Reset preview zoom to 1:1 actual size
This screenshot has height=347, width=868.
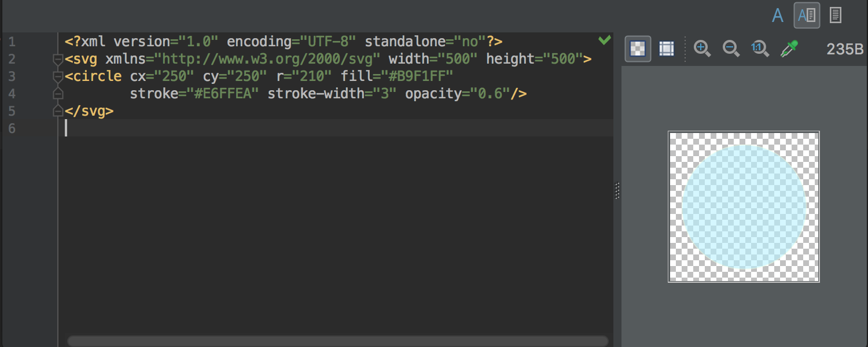pos(760,49)
